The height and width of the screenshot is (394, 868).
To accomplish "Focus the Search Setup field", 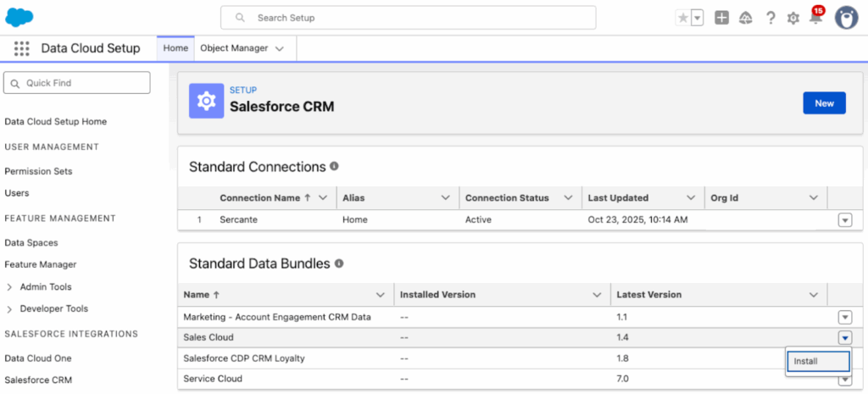I will pyautogui.click(x=408, y=18).
